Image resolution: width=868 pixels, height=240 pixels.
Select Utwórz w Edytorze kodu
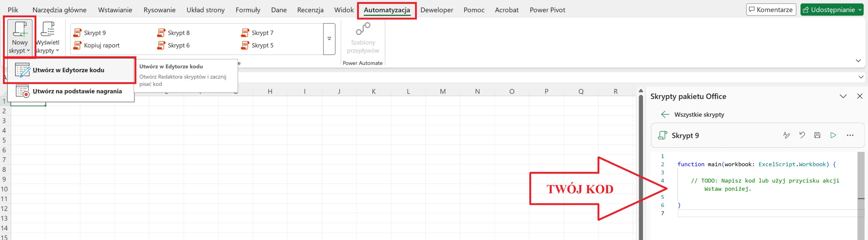[x=68, y=70]
